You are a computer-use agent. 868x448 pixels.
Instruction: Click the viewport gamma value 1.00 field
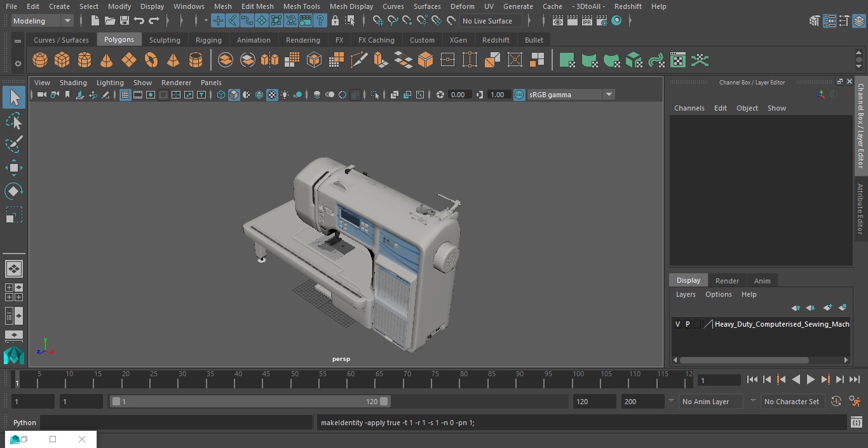coord(498,95)
